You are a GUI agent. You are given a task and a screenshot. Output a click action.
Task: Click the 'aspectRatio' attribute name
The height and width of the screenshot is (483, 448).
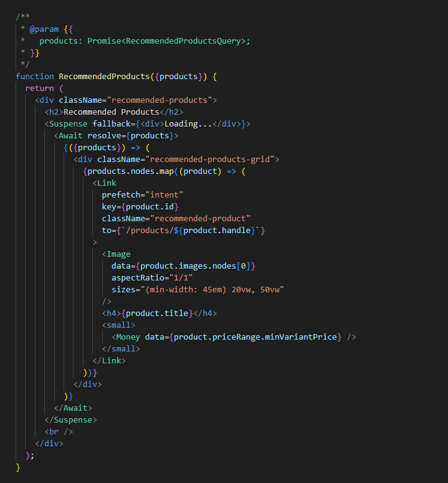coord(138,278)
